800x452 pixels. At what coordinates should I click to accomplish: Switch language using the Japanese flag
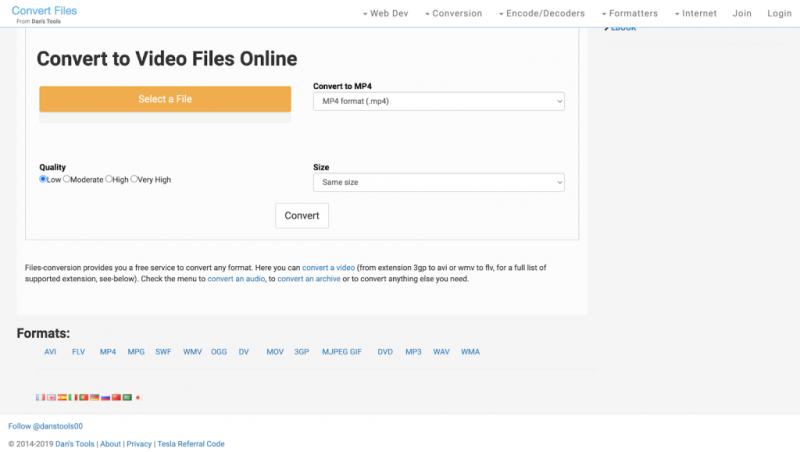[x=138, y=397]
